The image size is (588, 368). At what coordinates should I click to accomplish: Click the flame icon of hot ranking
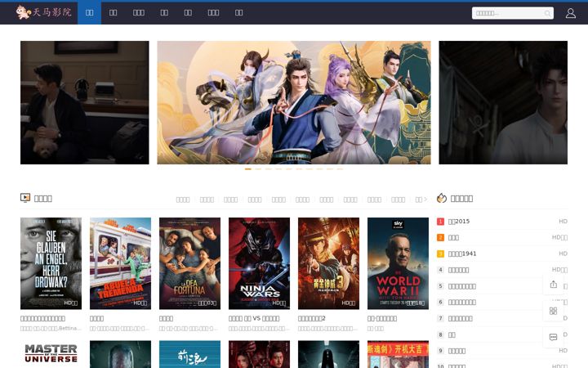[441, 198]
